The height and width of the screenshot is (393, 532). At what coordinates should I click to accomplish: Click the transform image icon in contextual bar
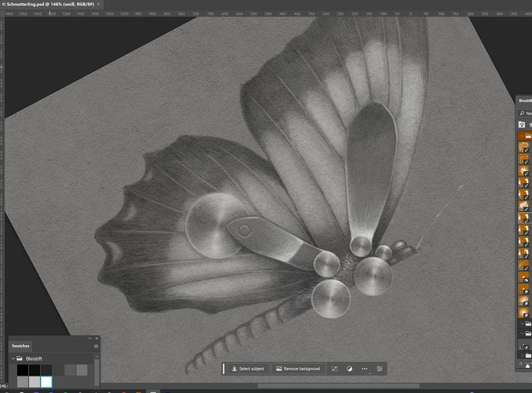click(335, 369)
